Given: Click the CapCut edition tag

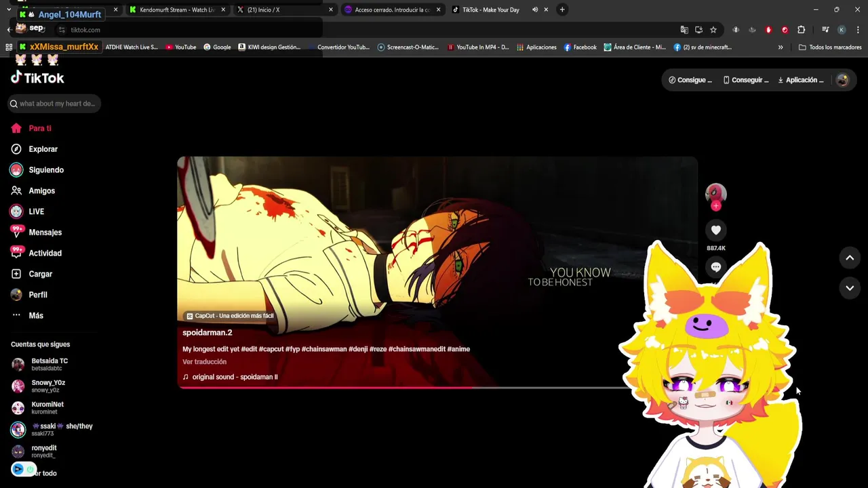Looking at the screenshot, I should click(x=230, y=316).
